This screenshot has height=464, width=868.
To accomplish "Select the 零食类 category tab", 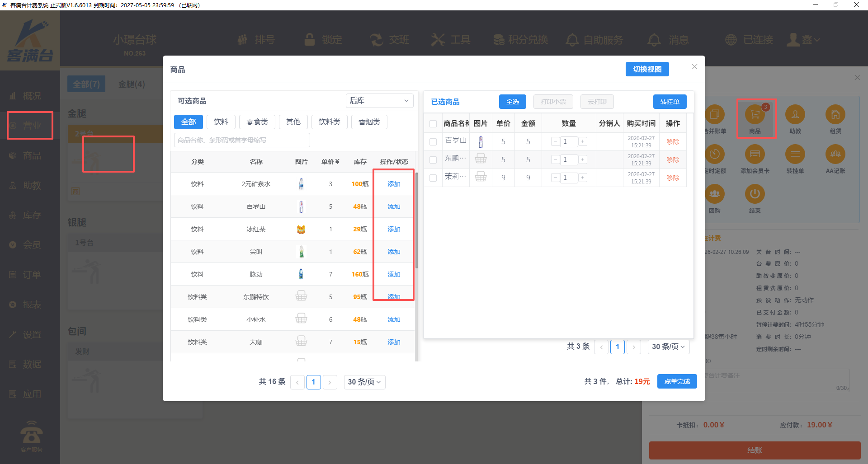I will 257,122.
